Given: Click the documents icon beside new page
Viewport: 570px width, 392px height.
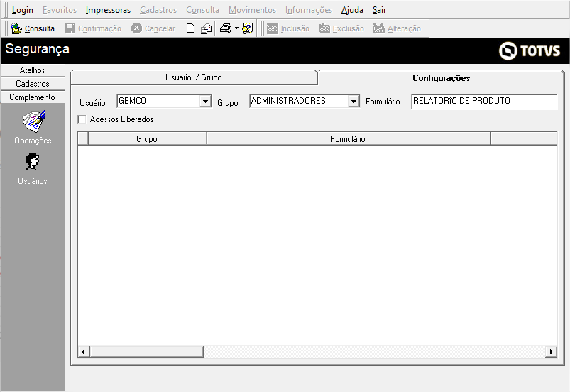Looking at the screenshot, I should (x=206, y=28).
